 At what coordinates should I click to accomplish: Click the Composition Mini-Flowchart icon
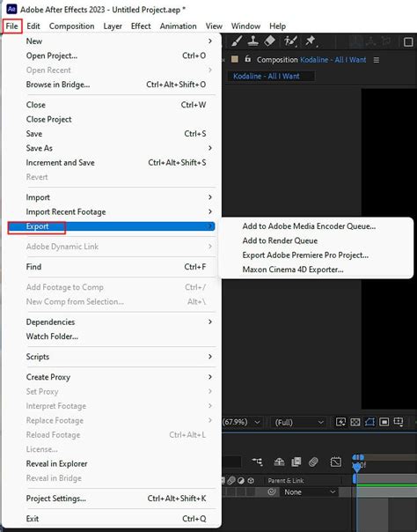pos(258,462)
